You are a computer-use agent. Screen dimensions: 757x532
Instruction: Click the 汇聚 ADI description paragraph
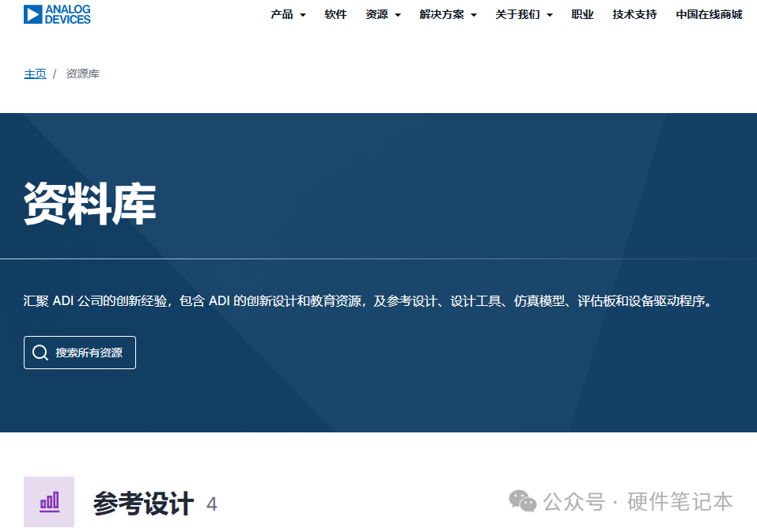(x=368, y=301)
